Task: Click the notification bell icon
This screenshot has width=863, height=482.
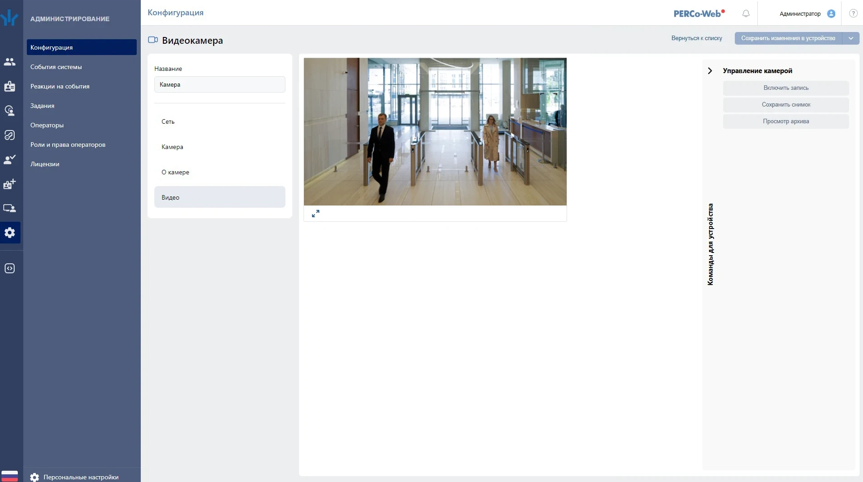Action: click(746, 13)
